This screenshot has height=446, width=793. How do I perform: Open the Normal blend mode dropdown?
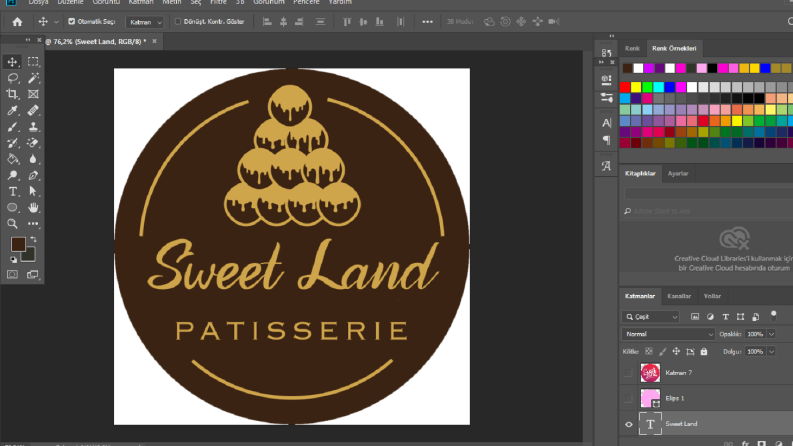(x=668, y=334)
